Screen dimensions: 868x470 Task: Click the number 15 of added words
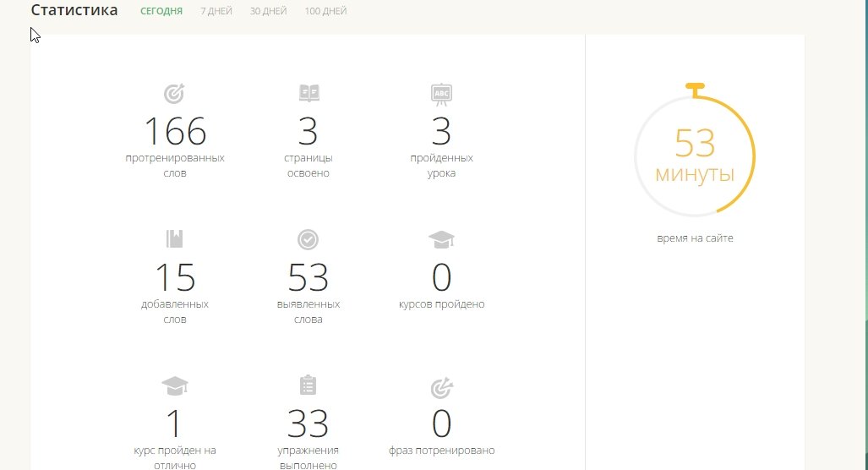tap(175, 277)
